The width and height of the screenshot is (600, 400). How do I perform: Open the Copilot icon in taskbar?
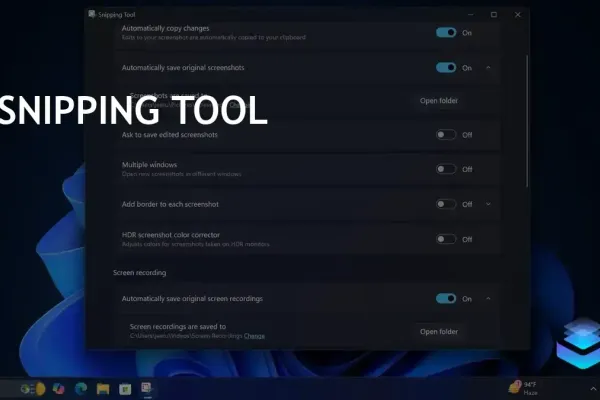[59, 389]
